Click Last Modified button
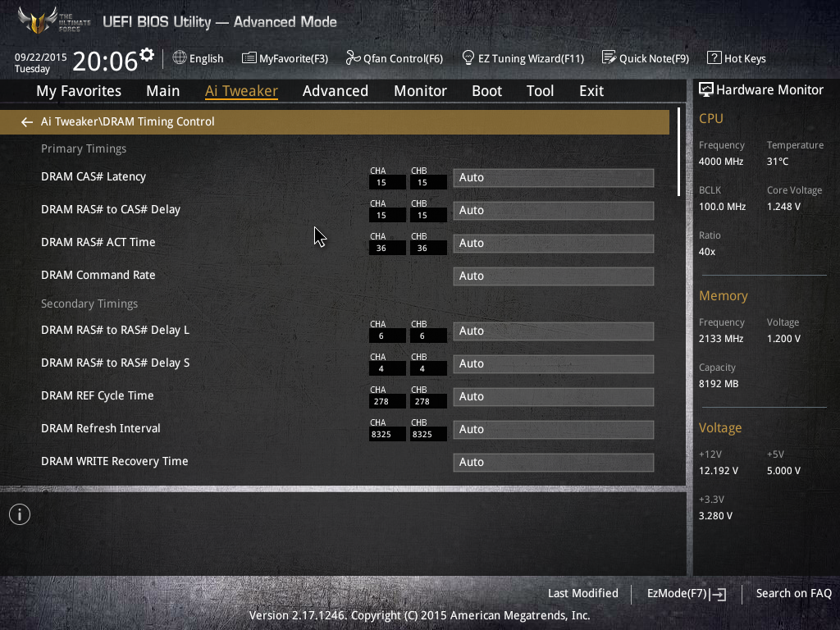 click(583, 593)
